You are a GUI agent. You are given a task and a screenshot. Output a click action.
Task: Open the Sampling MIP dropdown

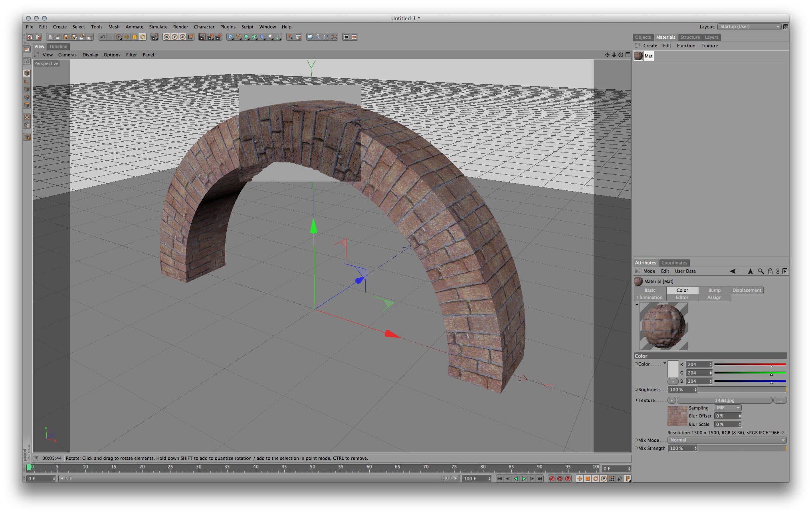pos(728,408)
